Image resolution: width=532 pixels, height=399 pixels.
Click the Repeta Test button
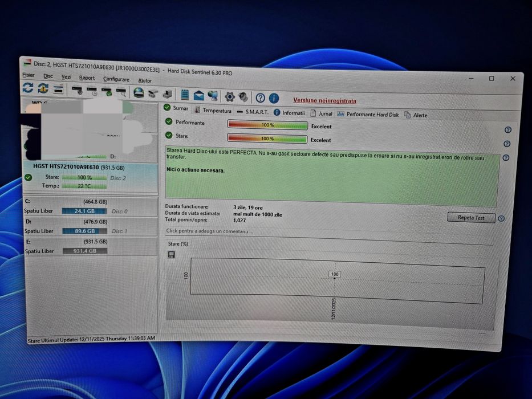point(471,218)
